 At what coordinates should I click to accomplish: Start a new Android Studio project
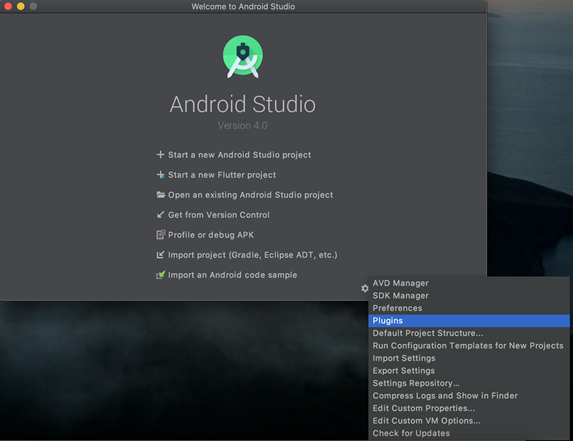pyautogui.click(x=239, y=155)
